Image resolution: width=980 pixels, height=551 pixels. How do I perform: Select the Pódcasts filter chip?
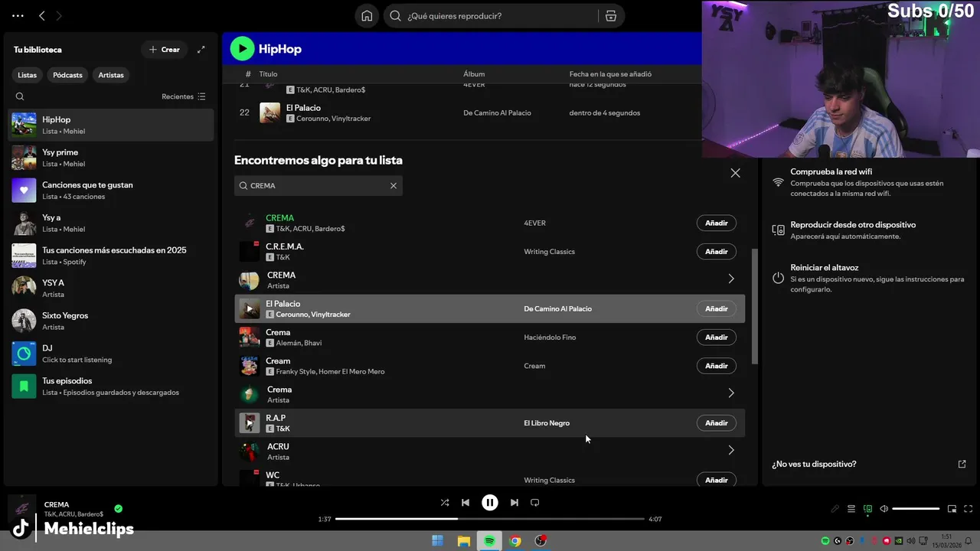click(67, 75)
